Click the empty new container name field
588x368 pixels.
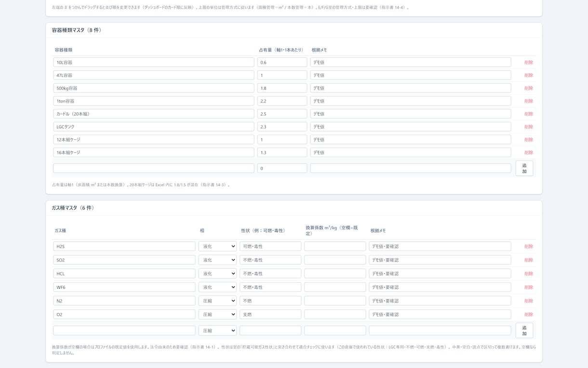tap(154, 168)
